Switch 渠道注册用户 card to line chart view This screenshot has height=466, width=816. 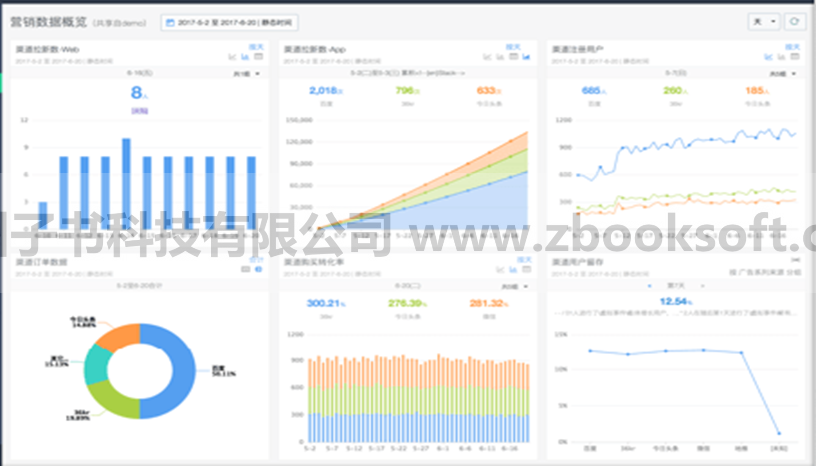coord(768,57)
